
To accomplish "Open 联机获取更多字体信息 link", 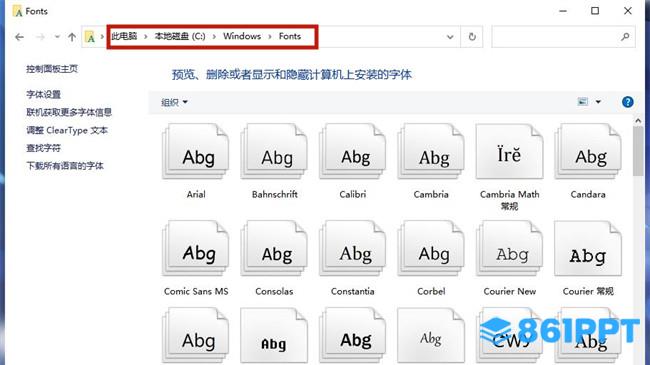I will click(69, 112).
